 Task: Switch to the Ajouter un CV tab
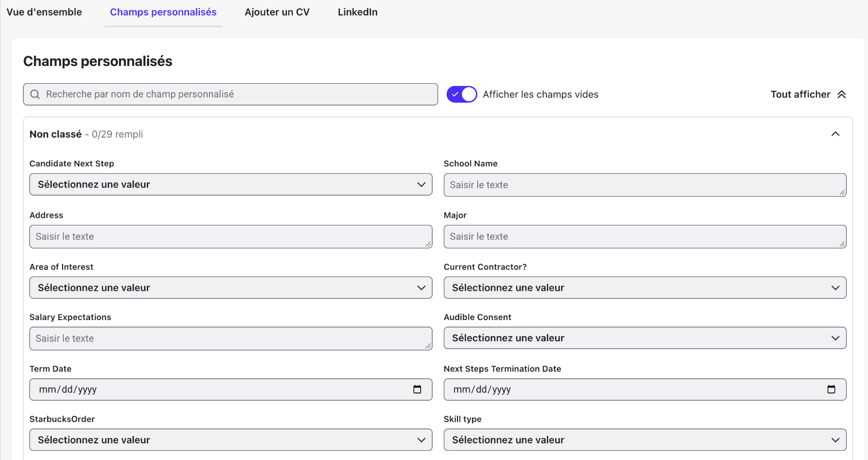coord(277,12)
